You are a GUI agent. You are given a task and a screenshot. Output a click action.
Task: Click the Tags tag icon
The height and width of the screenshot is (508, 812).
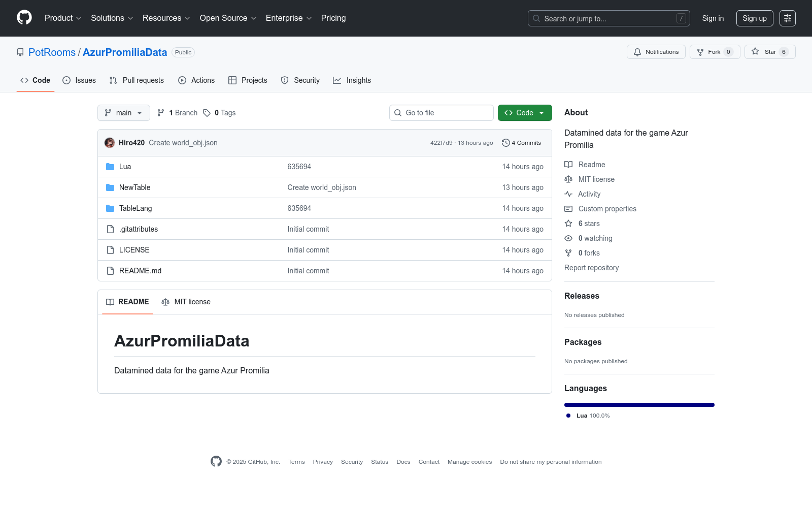tap(207, 113)
